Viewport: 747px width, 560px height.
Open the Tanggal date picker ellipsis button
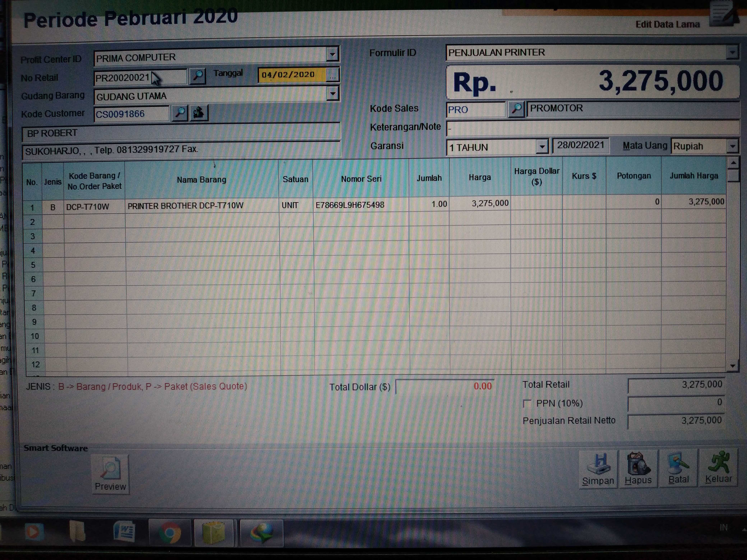click(333, 75)
